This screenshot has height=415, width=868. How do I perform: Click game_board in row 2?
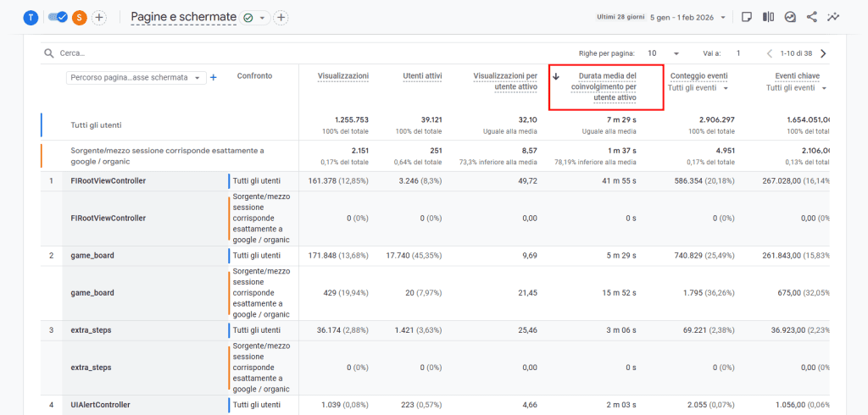[92, 256]
